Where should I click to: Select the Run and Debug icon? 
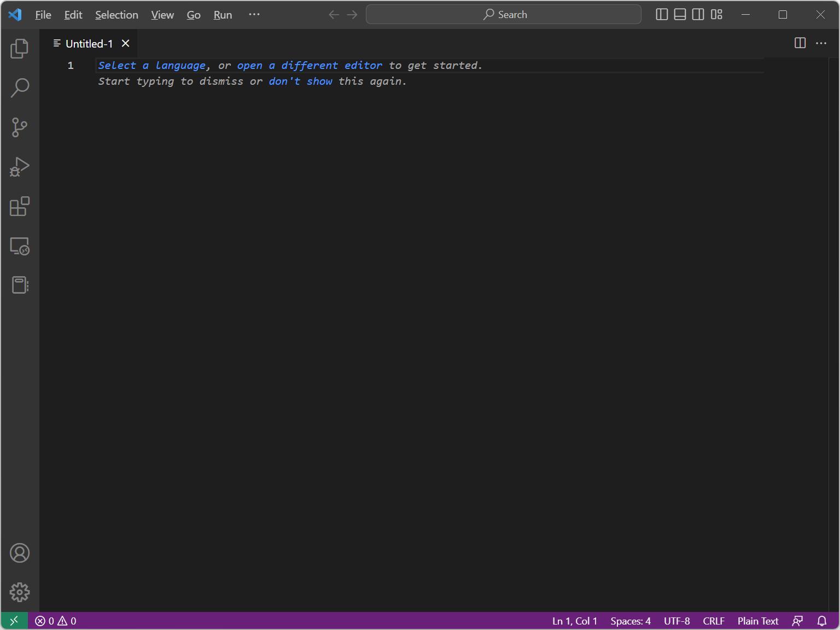coord(20,167)
